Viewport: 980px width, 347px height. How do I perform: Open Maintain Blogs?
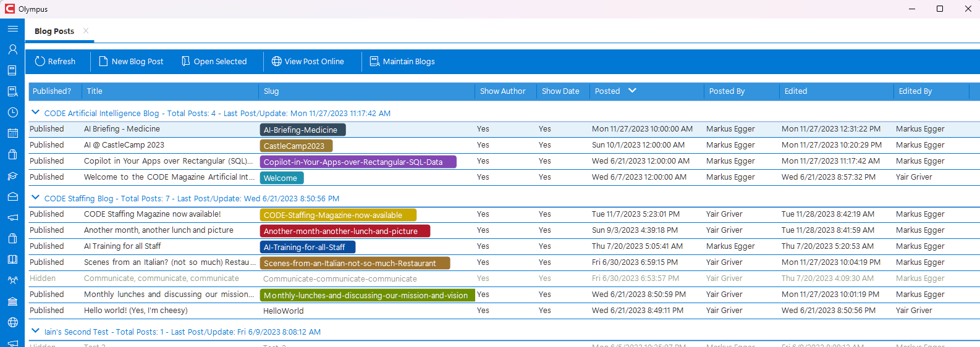pyautogui.click(x=402, y=61)
